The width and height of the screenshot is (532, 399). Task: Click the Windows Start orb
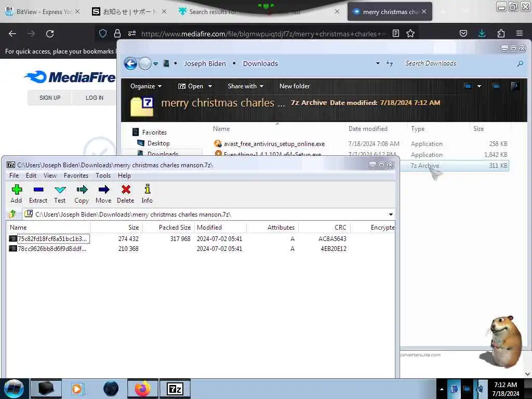(14, 389)
